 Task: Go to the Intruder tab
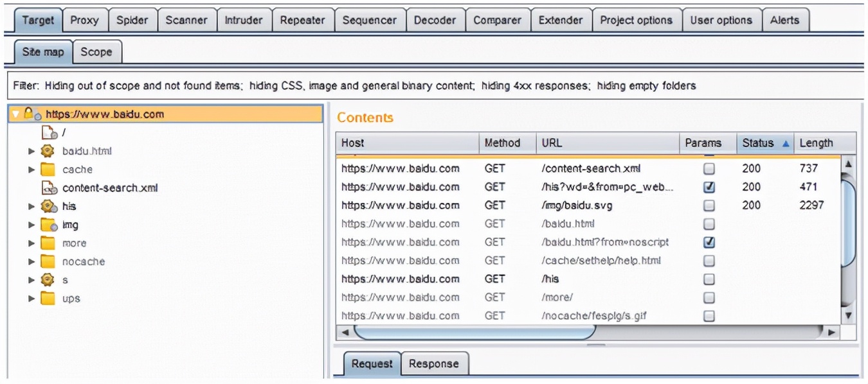244,20
